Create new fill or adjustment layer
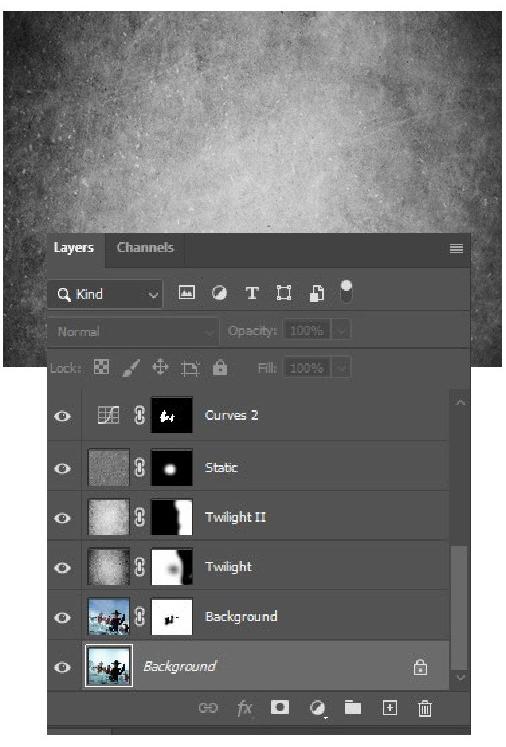 tap(317, 708)
